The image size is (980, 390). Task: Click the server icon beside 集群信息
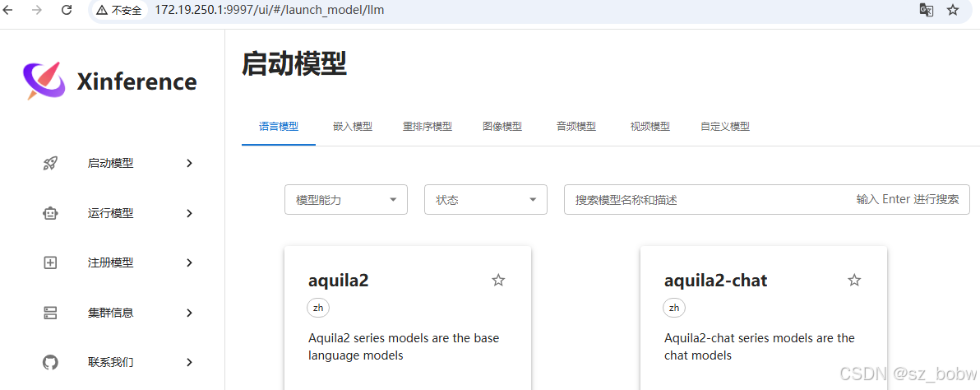50,313
